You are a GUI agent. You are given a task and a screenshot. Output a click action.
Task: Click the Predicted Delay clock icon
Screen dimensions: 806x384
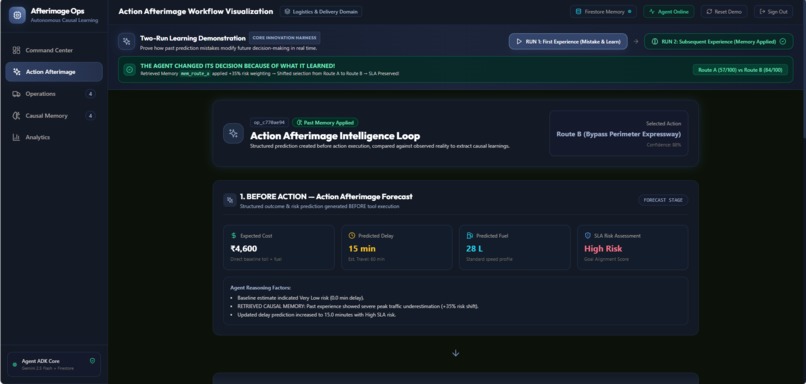[x=352, y=235]
